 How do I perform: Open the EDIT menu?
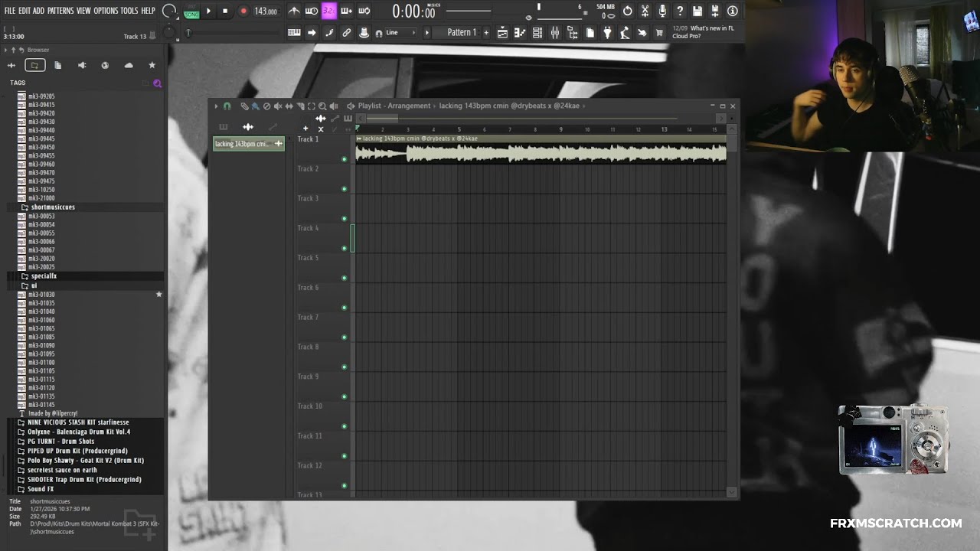pyautogui.click(x=24, y=11)
